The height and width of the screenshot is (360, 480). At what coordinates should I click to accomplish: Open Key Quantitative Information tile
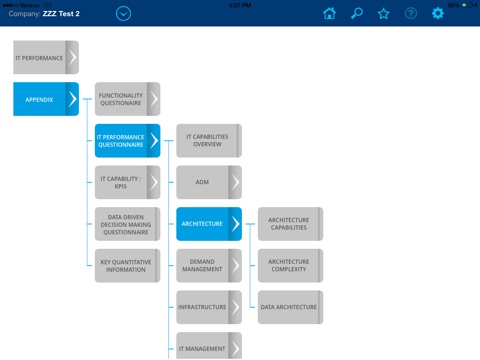click(127, 266)
